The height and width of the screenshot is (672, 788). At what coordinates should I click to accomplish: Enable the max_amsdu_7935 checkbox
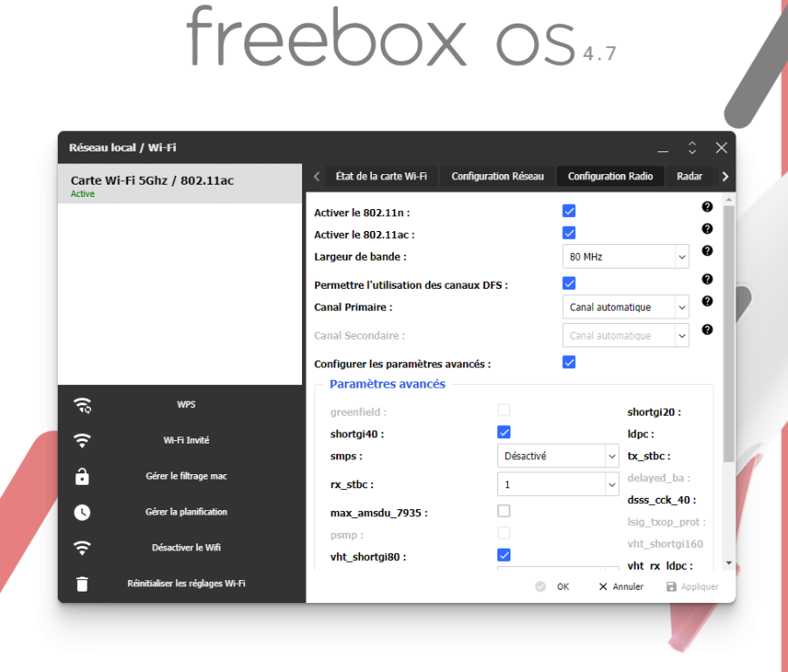tap(504, 511)
